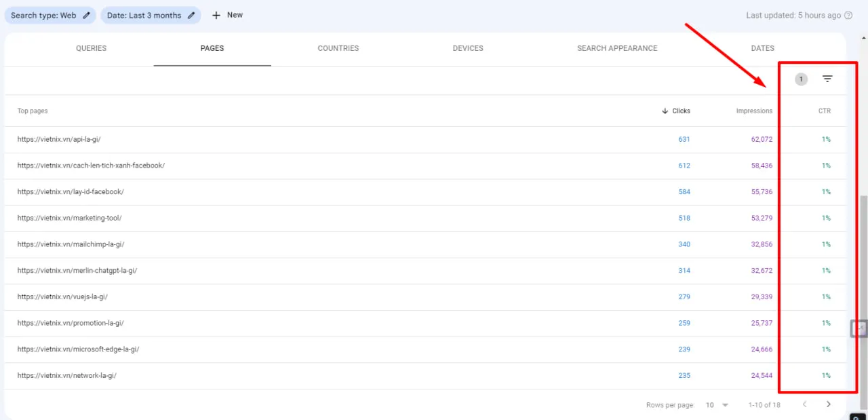The width and height of the screenshot is (868, 420).
Task: Open the vietnix.vn/marketing-tool/ page row
Action: (x=69, y=218)
